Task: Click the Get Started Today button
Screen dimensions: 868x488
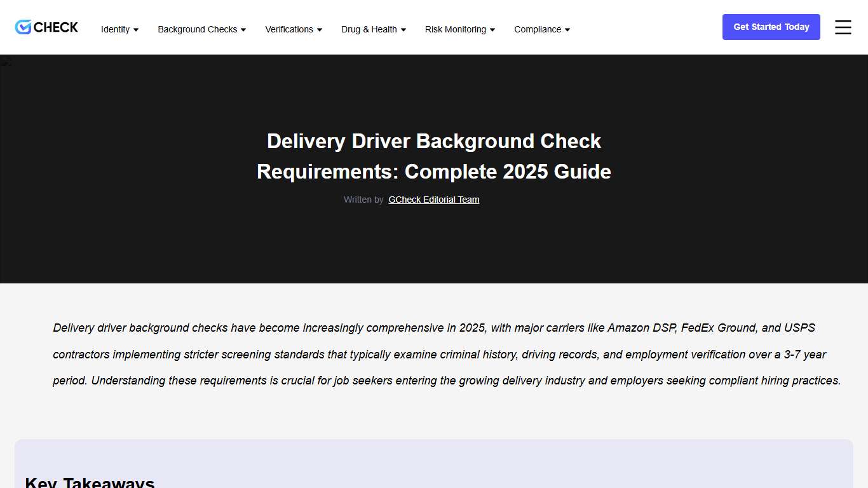Action: [771, 27]
